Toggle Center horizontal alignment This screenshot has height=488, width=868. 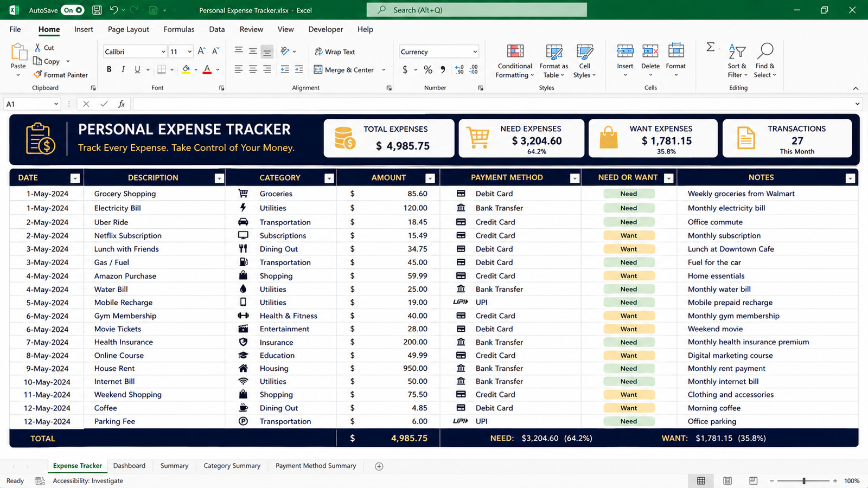click(253, 69)
